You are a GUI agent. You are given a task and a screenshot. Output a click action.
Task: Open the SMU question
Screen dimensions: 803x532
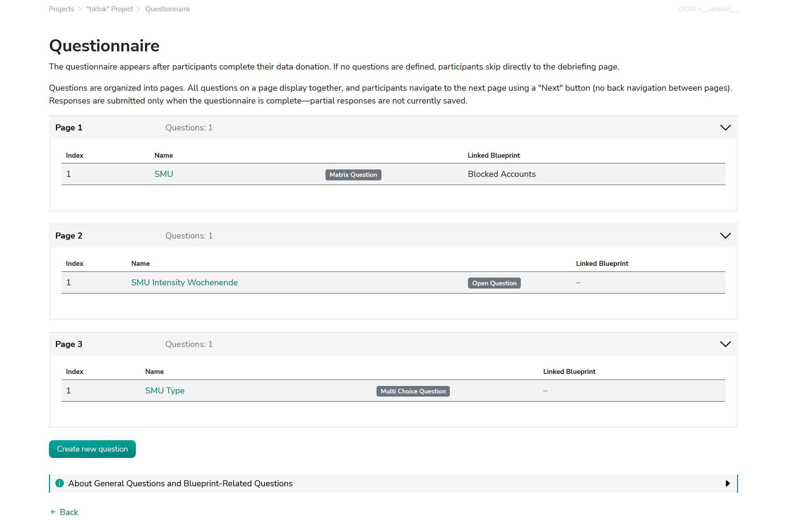tap(163, 174)
